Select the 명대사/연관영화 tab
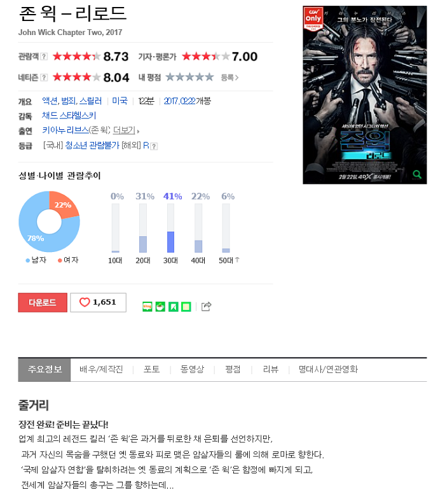This screenshot has width=445, height=504. pyautogui.click(x=328, y=369)
